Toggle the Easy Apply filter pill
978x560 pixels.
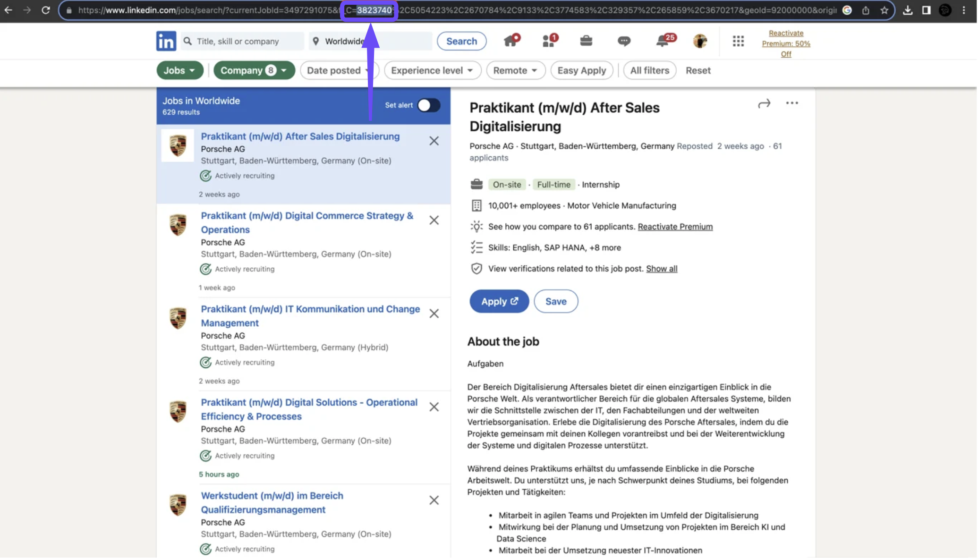(x=582, y=70)
